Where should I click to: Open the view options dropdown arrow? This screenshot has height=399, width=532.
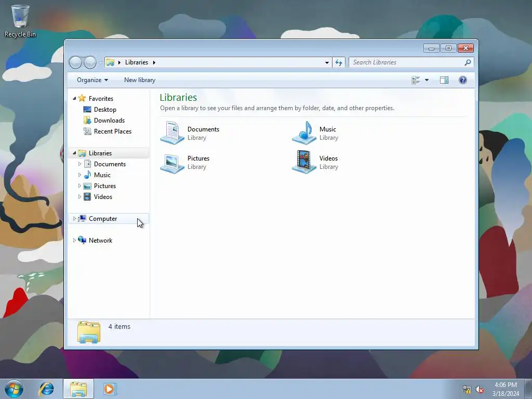[x=427, y=80]
